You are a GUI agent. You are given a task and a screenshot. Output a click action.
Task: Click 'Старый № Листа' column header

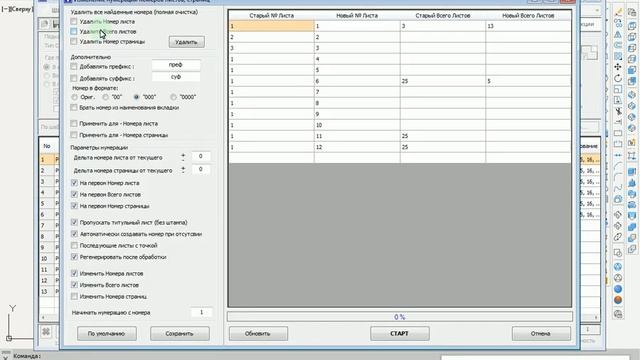pos(271,16)
